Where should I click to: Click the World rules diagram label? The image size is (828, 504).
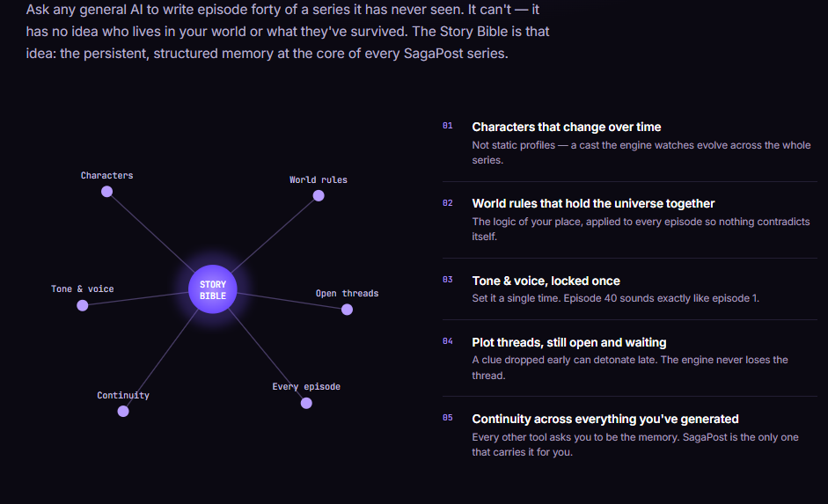319,180
